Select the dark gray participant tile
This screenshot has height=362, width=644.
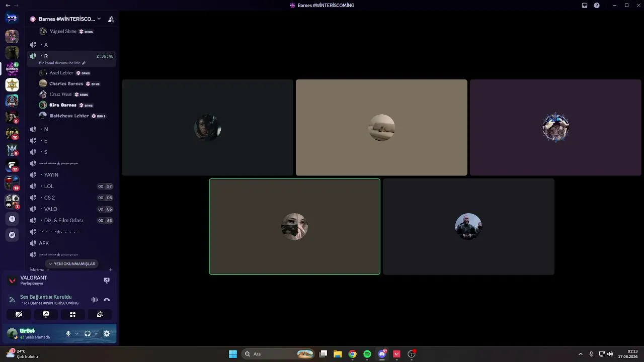468,227
